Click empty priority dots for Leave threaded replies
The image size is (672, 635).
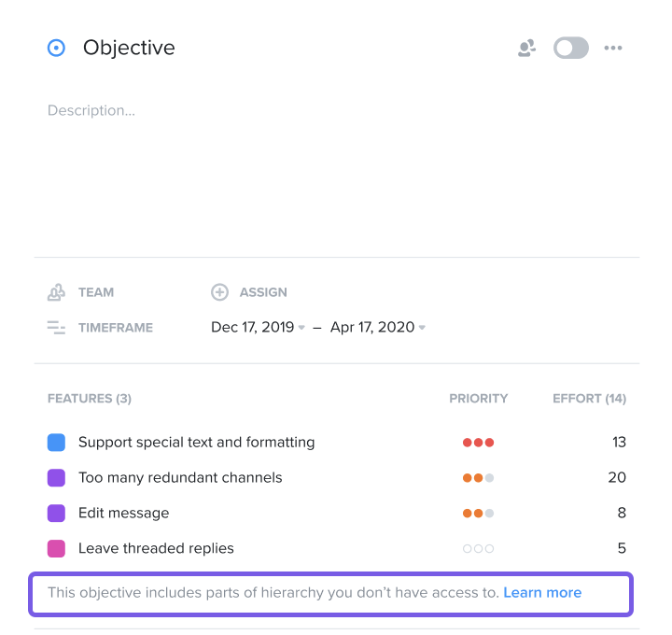[x=478, y=548]
